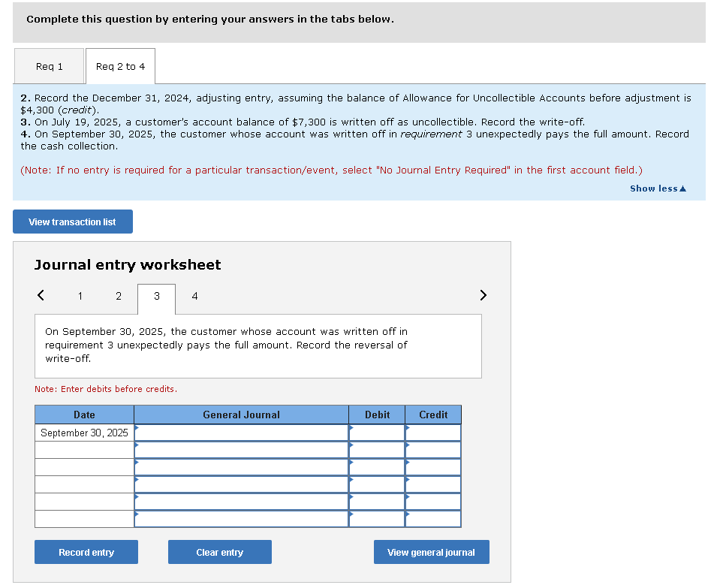Go to previous journal entry arrow
The width and height of the screenshot is (726, 588).
(41, 295)
